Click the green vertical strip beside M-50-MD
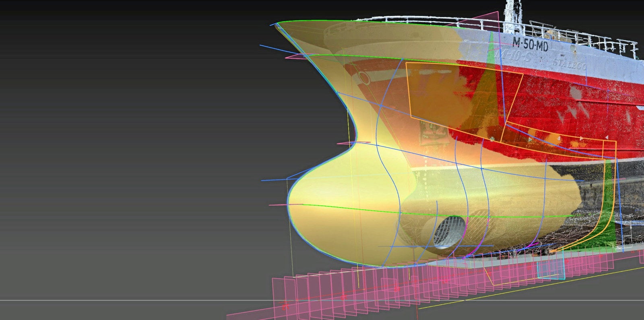The width and height of the screenshot is (644, 320). [491, 48]
